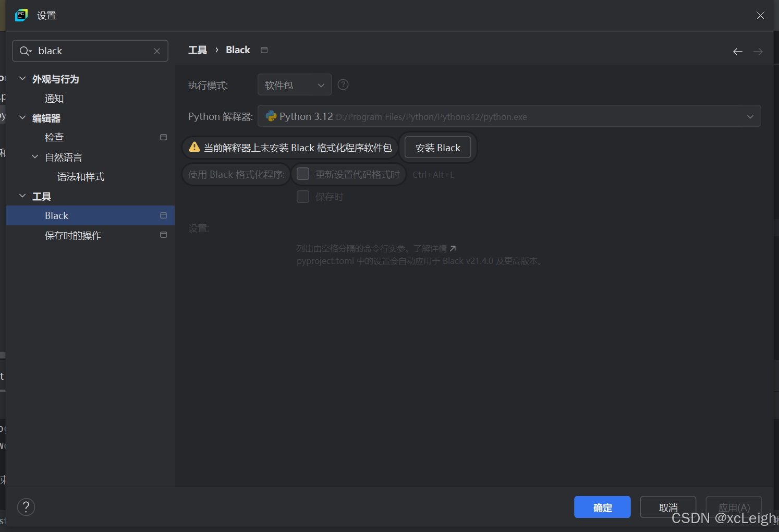Screen dimensions: 779x532
Task: Click the warning text 当前解释器上未安装 Black
Action: (x=298, y=148)
